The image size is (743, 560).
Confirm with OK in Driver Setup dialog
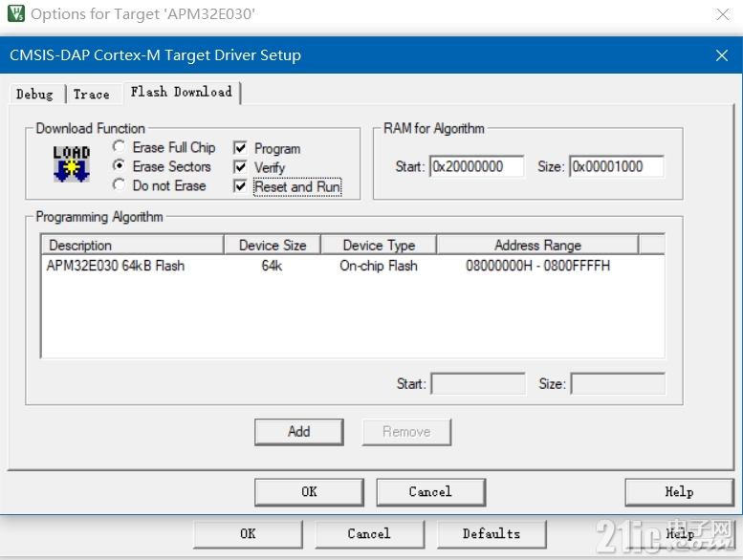tap(309, 492)
